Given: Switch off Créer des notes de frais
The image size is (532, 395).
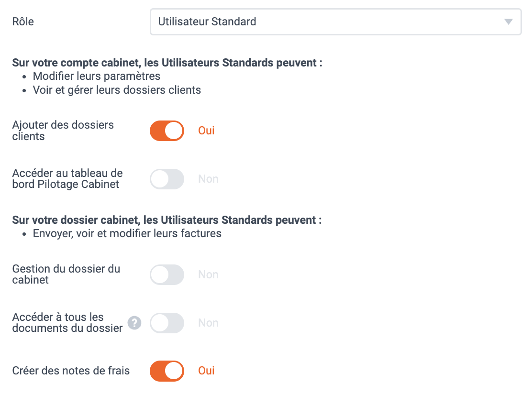Looking at the screenshot, I should [167, 371].
